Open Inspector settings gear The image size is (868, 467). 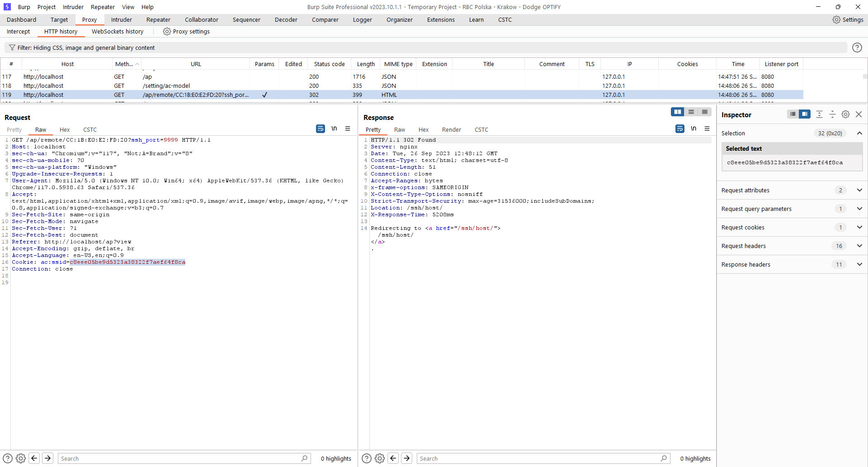pyautogui.click(x=845, y=114)
